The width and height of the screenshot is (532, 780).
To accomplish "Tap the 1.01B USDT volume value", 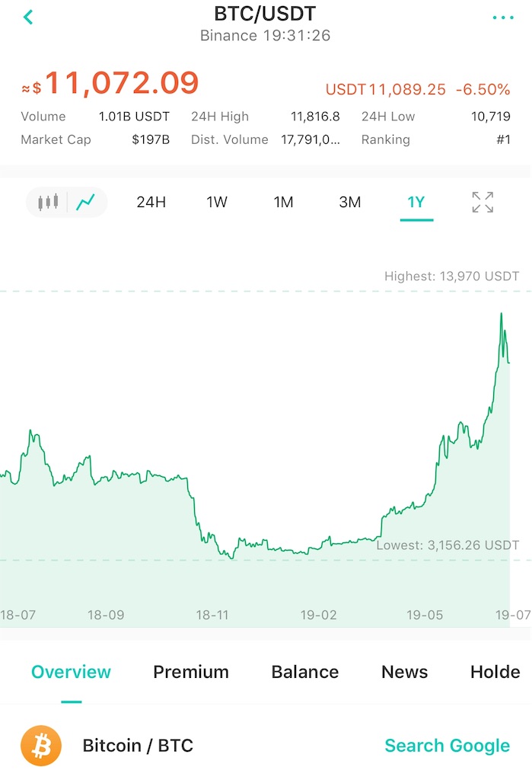I will click(134, 117).
